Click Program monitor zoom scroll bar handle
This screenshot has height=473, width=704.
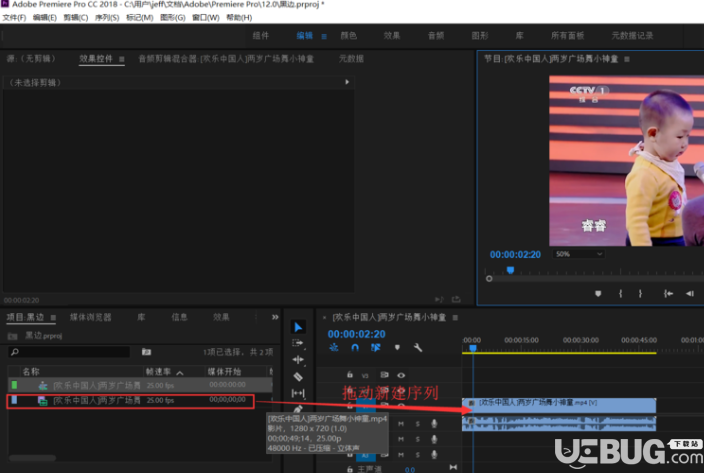(489, 279)
